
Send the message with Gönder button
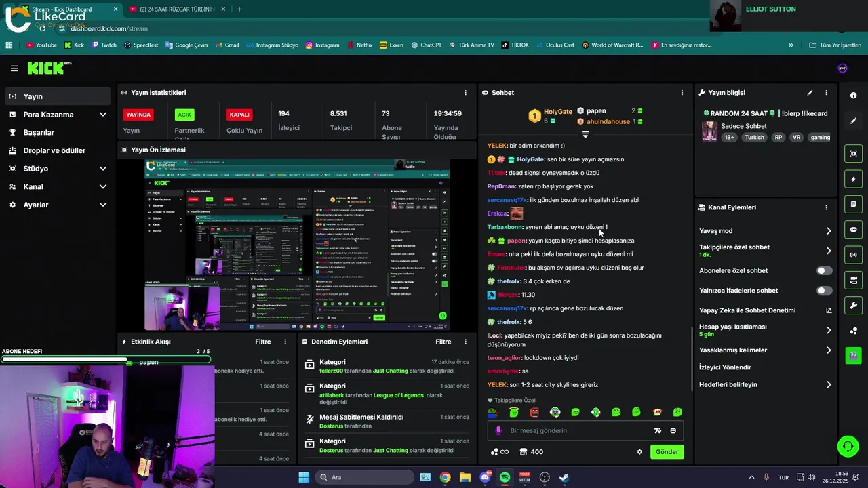pos(667,452)
